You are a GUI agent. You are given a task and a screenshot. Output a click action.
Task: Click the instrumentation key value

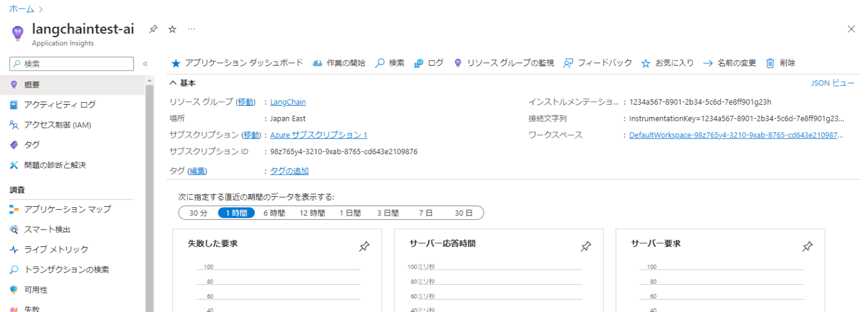pos(701,102)
